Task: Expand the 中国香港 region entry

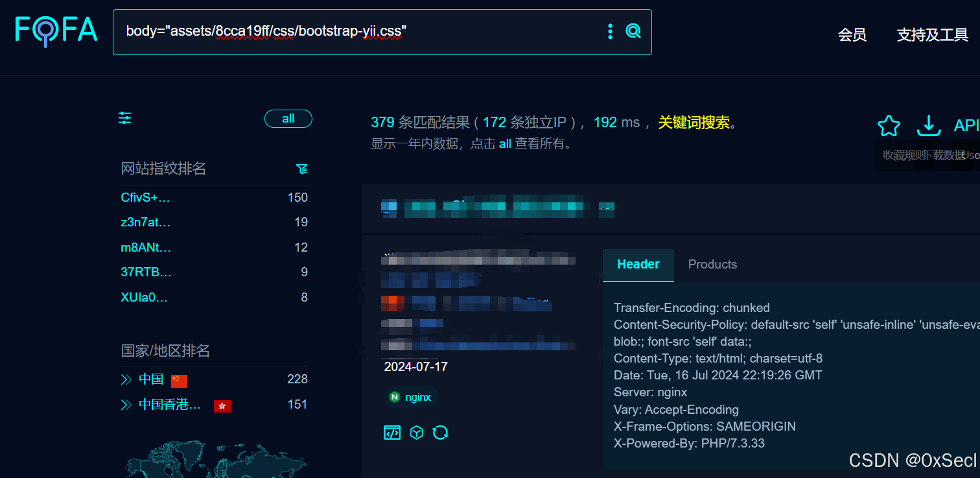Action: pyautogui.click(x=126, y=405)
